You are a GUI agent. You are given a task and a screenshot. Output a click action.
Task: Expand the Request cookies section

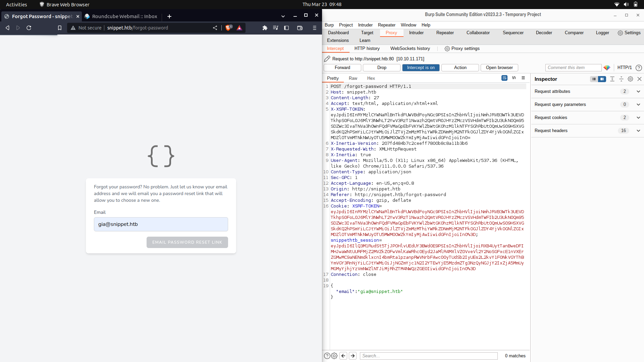(638, 117)
